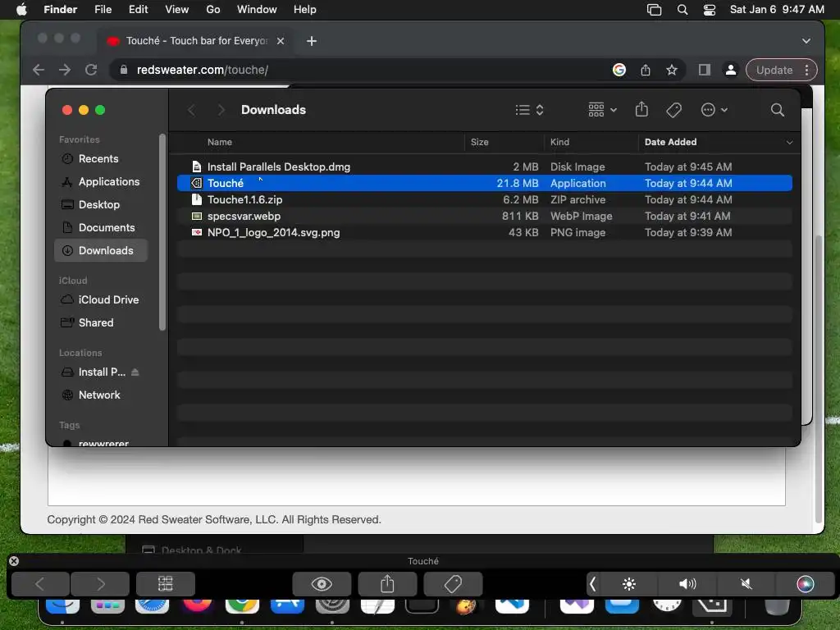Click the Touché bar Tags button
The image size is (840, 630).
453,584
